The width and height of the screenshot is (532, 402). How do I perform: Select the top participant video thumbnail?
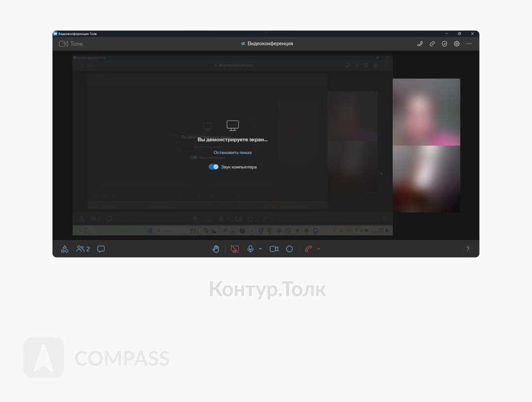click(426, 112)
